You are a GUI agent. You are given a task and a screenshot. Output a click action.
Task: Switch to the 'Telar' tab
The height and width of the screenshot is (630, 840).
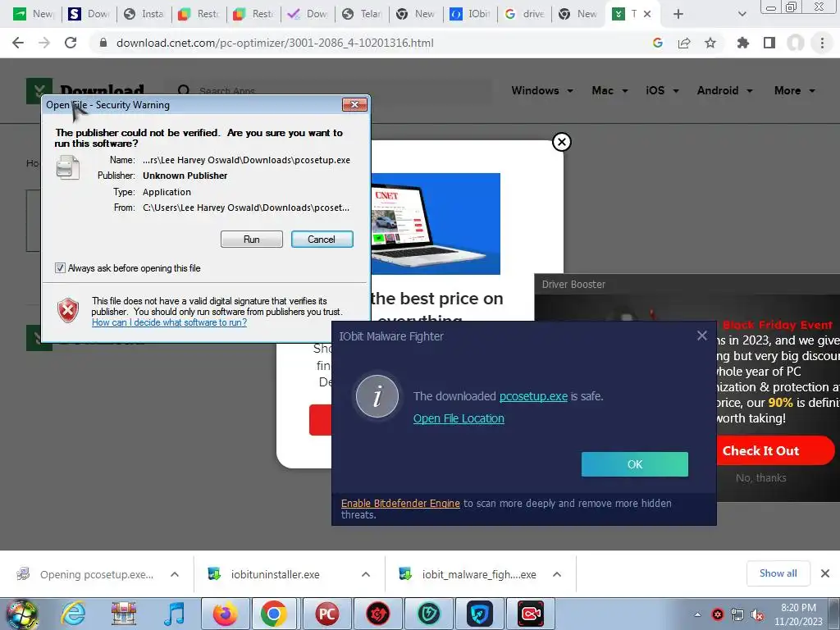363,14
